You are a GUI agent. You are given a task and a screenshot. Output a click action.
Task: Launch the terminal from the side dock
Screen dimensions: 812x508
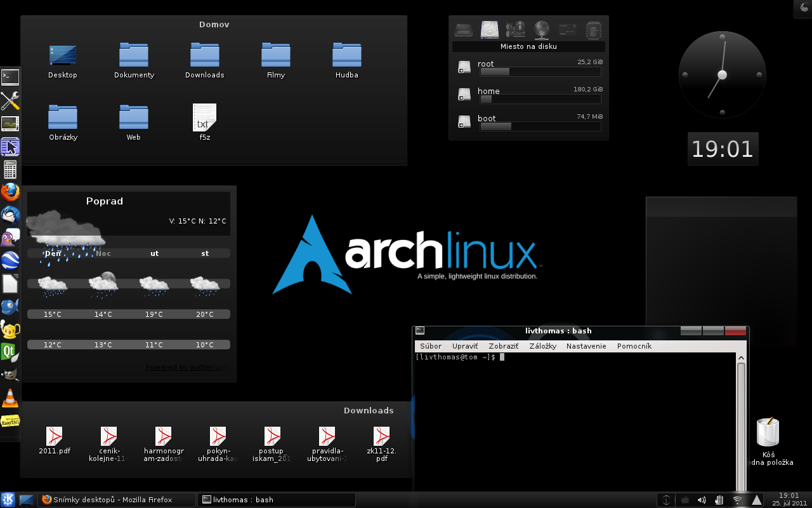(10, 77)
